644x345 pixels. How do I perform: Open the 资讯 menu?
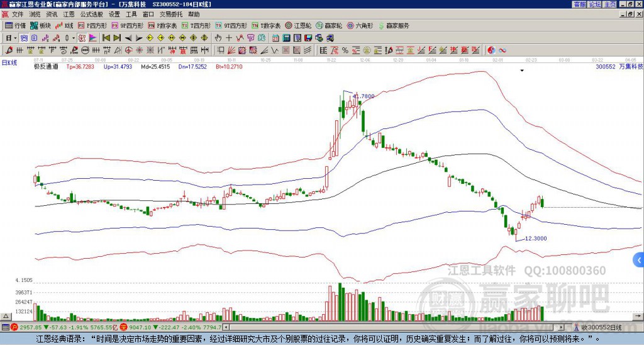click(52, 14)
